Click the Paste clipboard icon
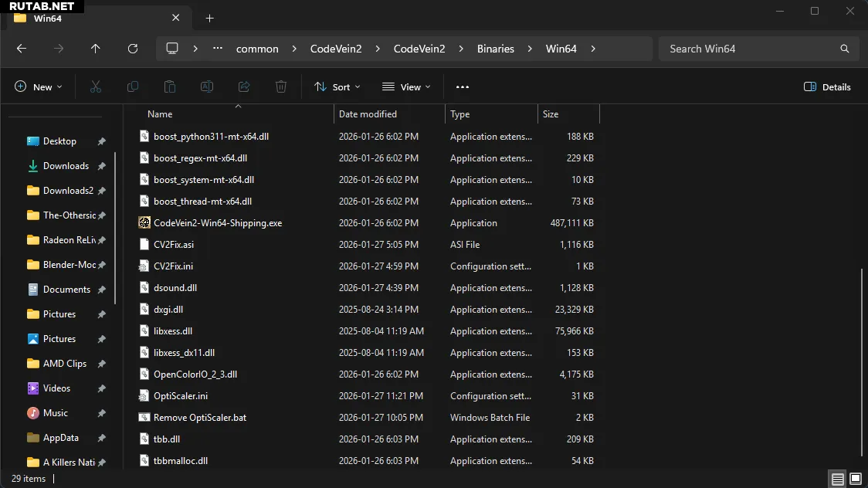The width and height of the screenshot is (868, 488). pos(170,87)
